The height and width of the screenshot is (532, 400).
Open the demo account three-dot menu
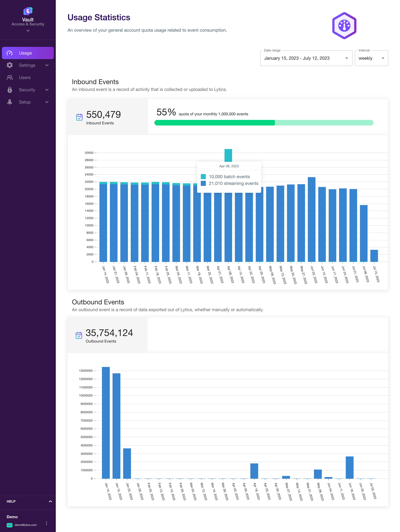click(46, 523)
